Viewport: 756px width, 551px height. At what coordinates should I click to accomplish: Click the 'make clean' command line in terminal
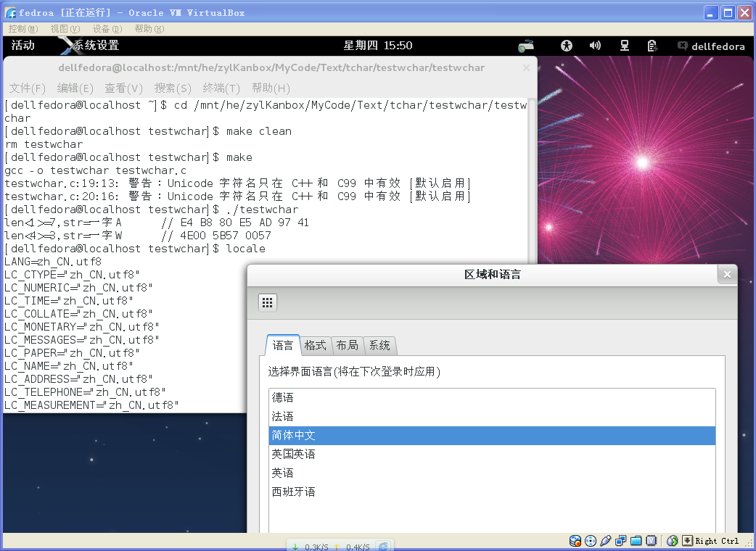click(x=148, y=131)
